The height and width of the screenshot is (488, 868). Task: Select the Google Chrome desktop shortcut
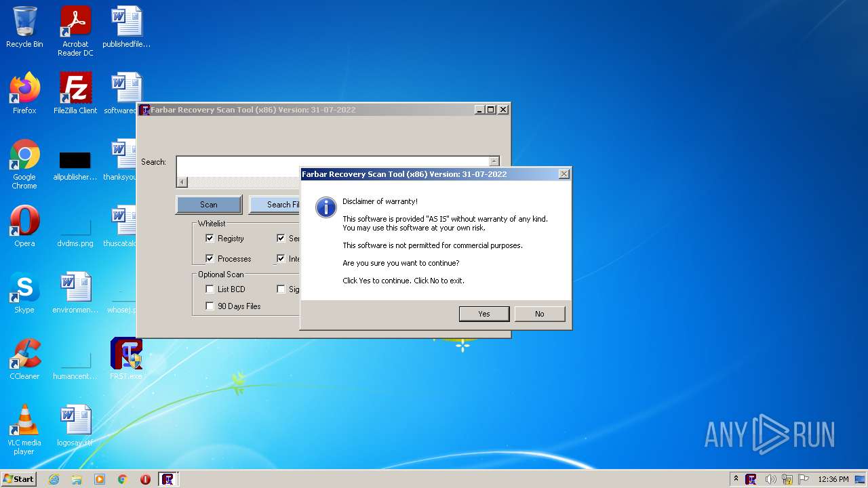(x=24, y=165)
